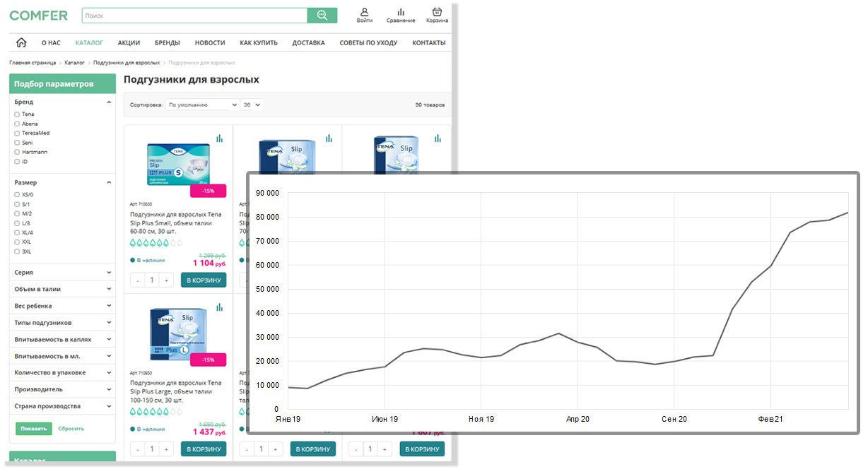
Task: Check the Abena brand filter
Action: (x=17, y=124)
